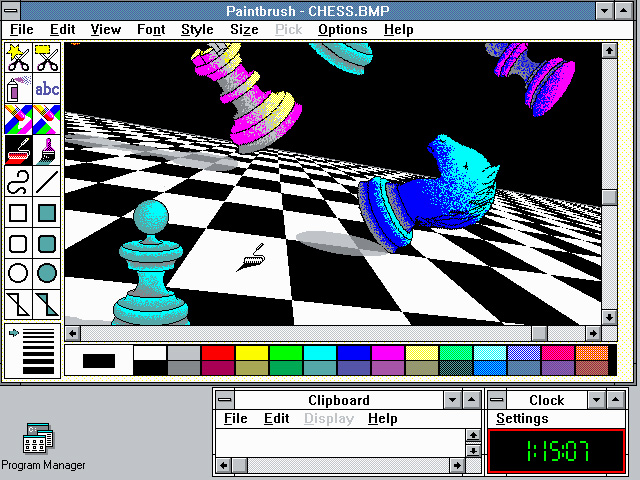Pick the light gray palette color
This screenshot has width=640, height=480.
[184, 353]
